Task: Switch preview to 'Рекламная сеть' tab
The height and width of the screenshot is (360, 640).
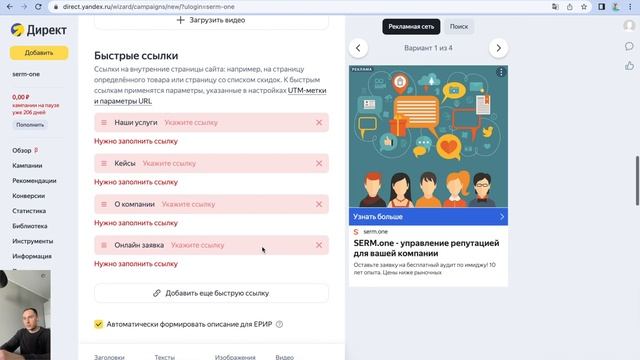Action: point(411,27)
